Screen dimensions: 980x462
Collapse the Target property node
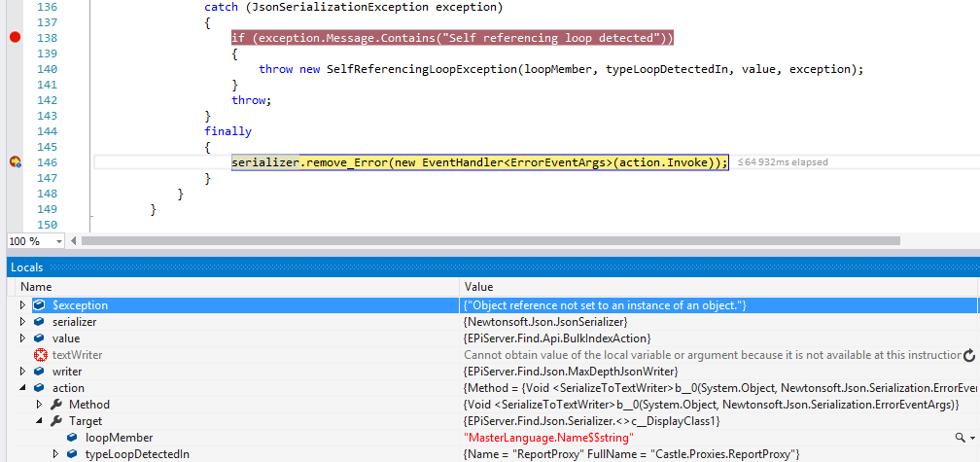[40, 421]
